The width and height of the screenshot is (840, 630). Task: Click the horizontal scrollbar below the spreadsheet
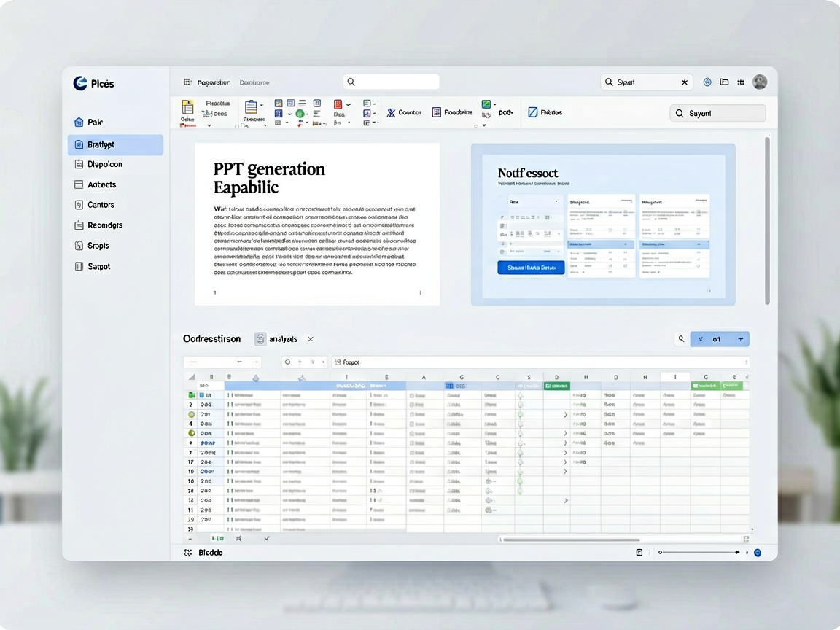pyautogui.click(x=571, y=540)
